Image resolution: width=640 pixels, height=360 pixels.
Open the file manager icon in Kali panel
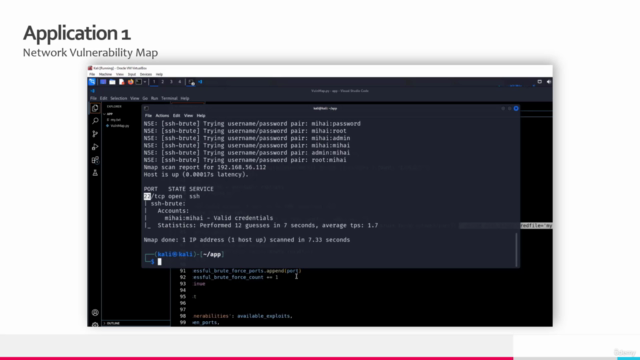[x=112, y=82]
